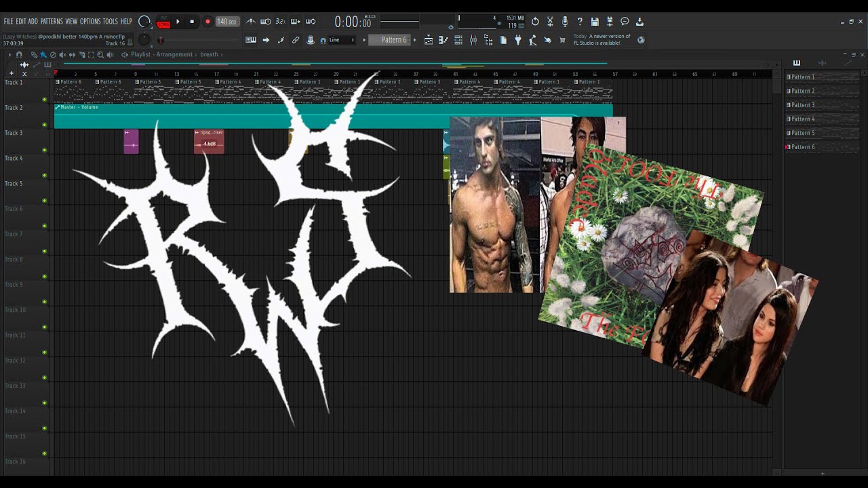Click the 140.000 tempo field

(x=227, y=22)
